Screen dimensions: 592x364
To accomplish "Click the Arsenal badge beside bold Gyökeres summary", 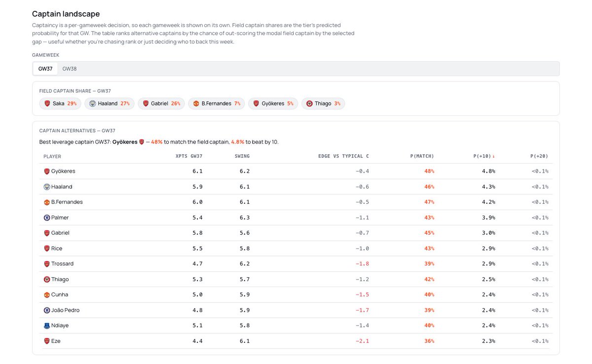I will pyautogui.click(x=142, y=142).
